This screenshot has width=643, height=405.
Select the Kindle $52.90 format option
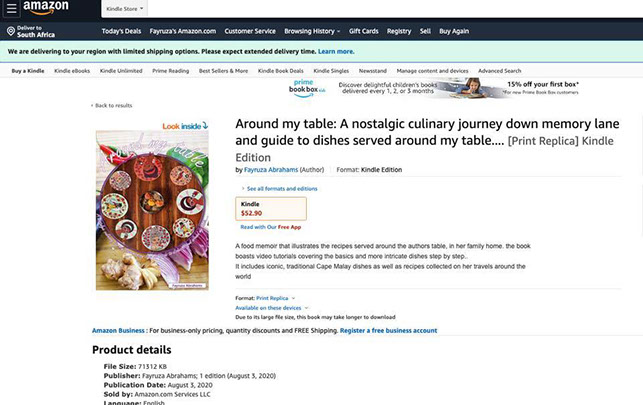pos(271,208)
